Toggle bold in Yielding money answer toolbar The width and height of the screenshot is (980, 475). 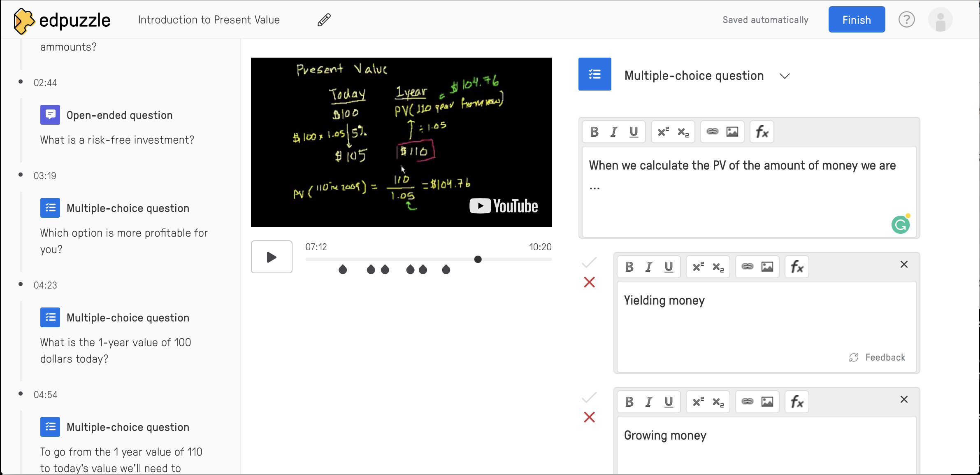click(629, 267)
